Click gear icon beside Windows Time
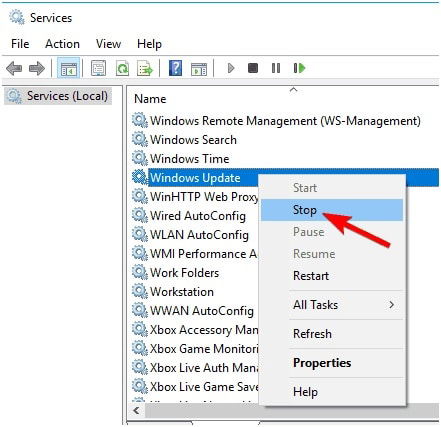 click(140, 158)
